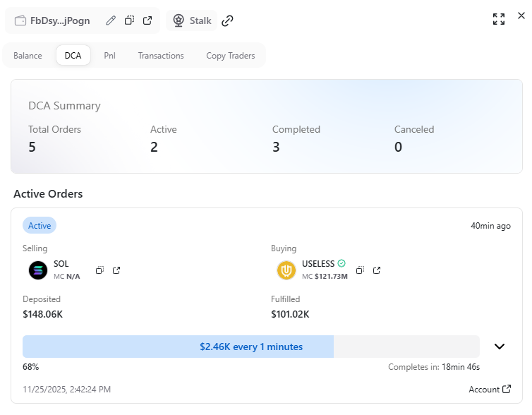Click the DCA progress bar at 68%
Viewport: 532px width, 415px height.
[x=251, y=347]
